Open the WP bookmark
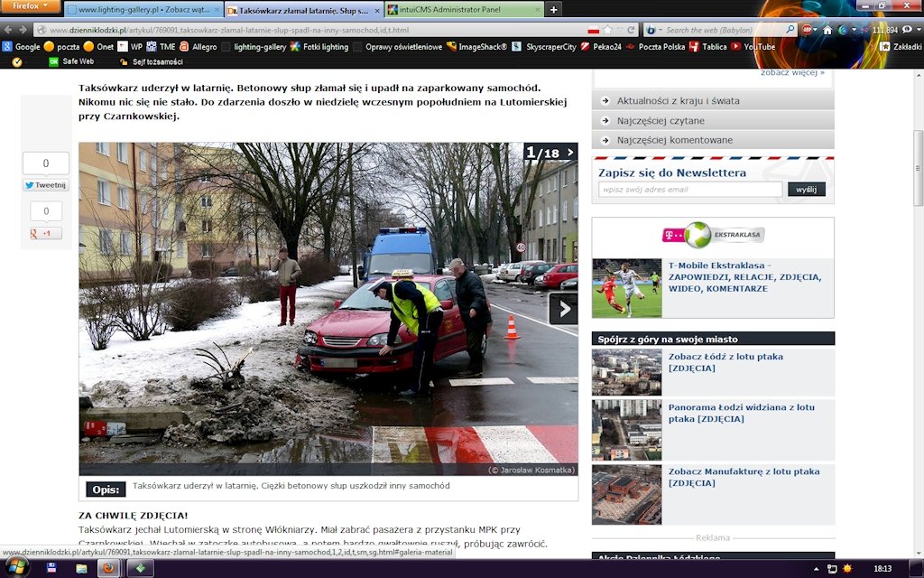This screenshot has width=924, height=578. 130,47
